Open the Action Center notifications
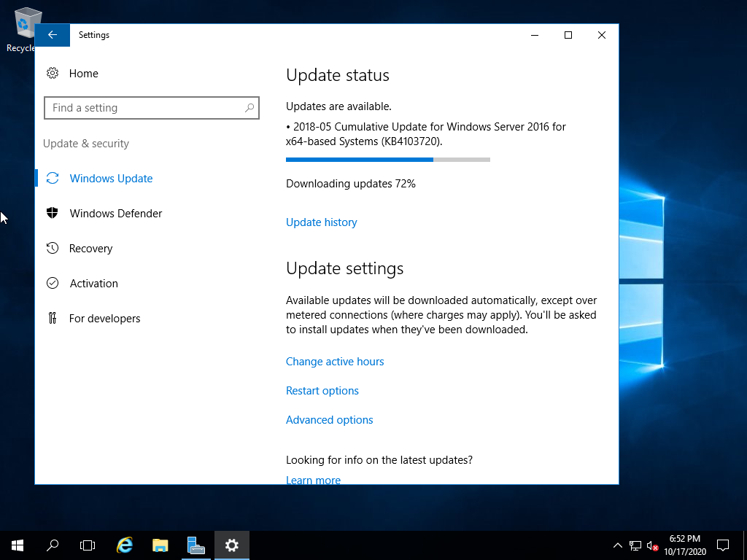Screen dimensions: 747x560 click(x=723, y=545)
